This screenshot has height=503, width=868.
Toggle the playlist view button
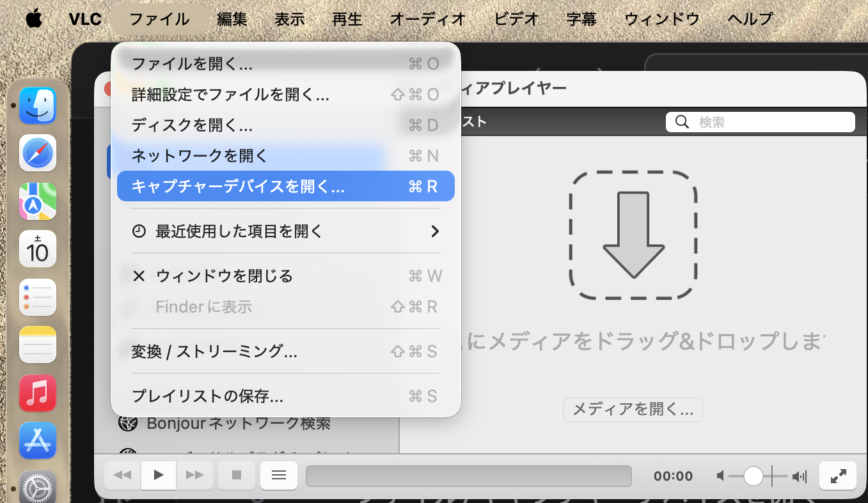278,475
